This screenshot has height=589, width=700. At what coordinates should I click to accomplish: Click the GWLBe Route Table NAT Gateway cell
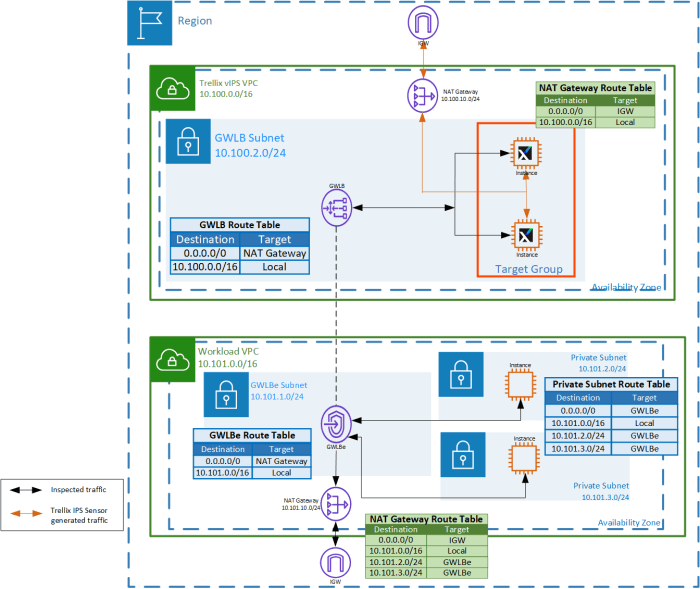(x=281, y=461)
